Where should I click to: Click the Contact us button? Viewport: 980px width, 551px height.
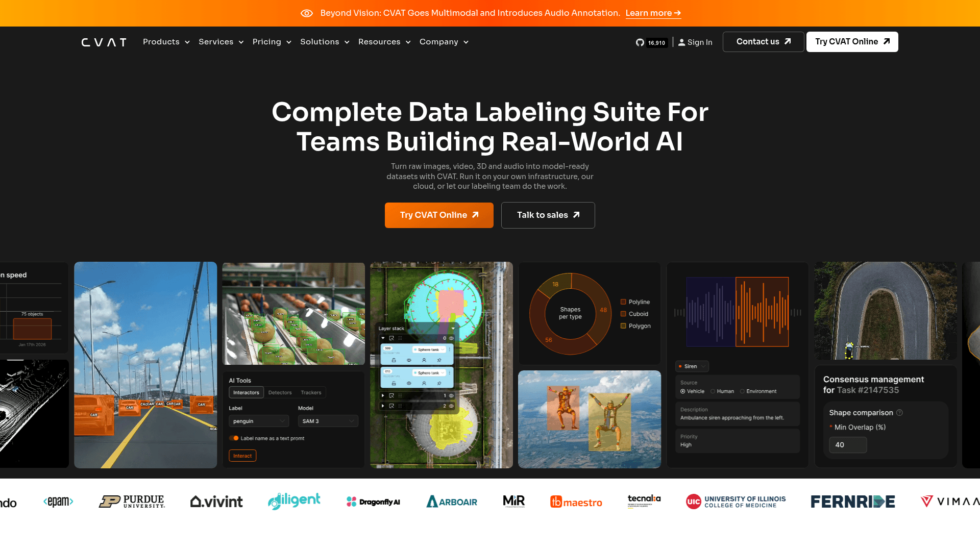click(x=764, y=42)
